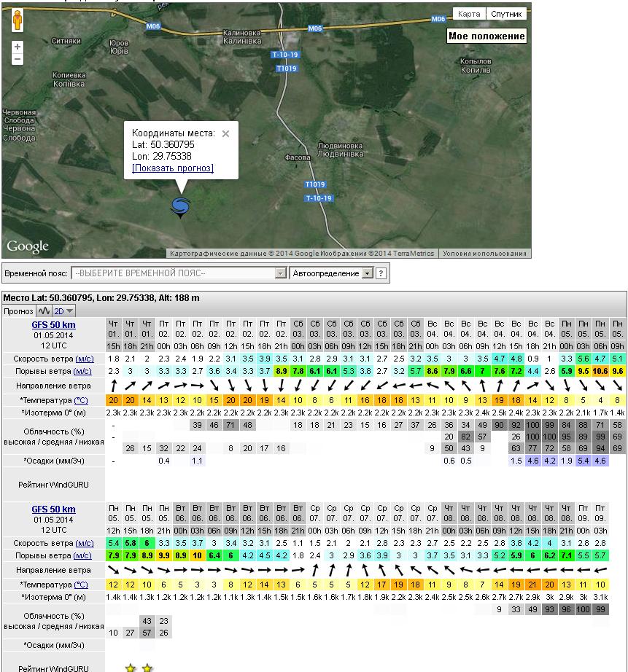The height and width of the screenshot is (672, 628).
Task: Zoom out the map with minus button
Action: tap(18, 60)
